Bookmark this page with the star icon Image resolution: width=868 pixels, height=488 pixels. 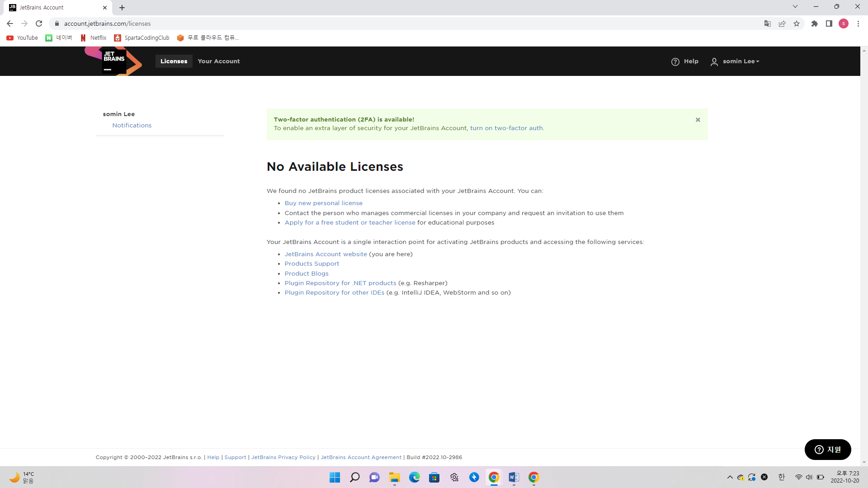797,23
